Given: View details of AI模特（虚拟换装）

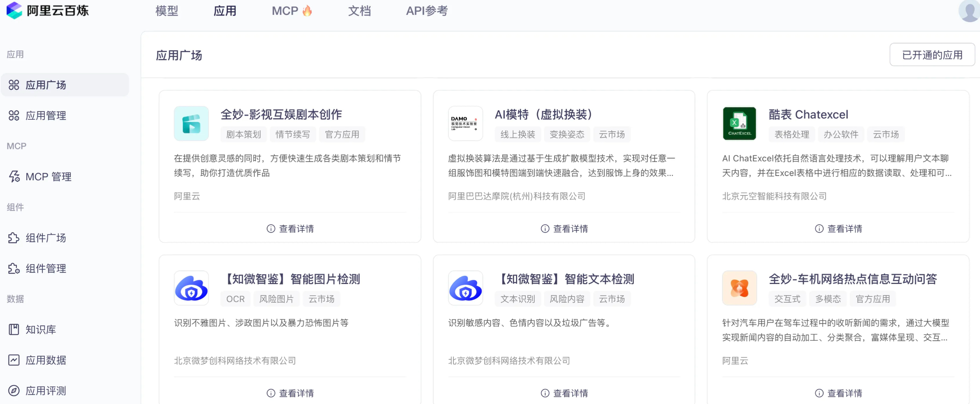Looking at the screenshot, I should click(564, 229).
